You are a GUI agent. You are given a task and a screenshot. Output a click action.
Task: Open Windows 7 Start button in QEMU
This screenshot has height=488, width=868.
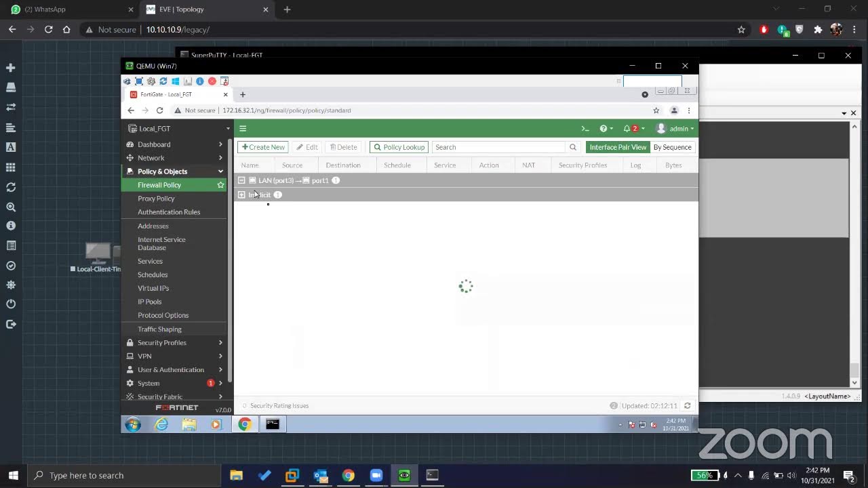click(x=133, y=424)
